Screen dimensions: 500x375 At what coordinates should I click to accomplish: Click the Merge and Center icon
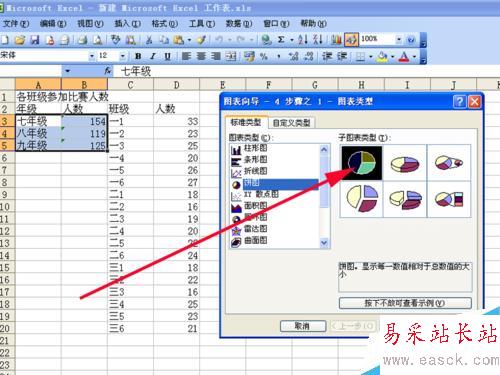tap(231, 56)
